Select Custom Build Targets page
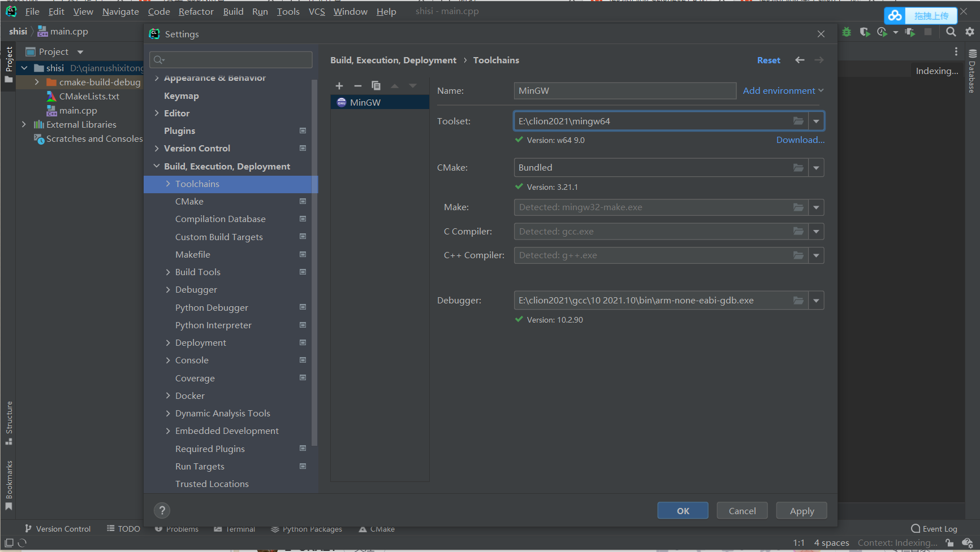980x552 pixels. 219,237
